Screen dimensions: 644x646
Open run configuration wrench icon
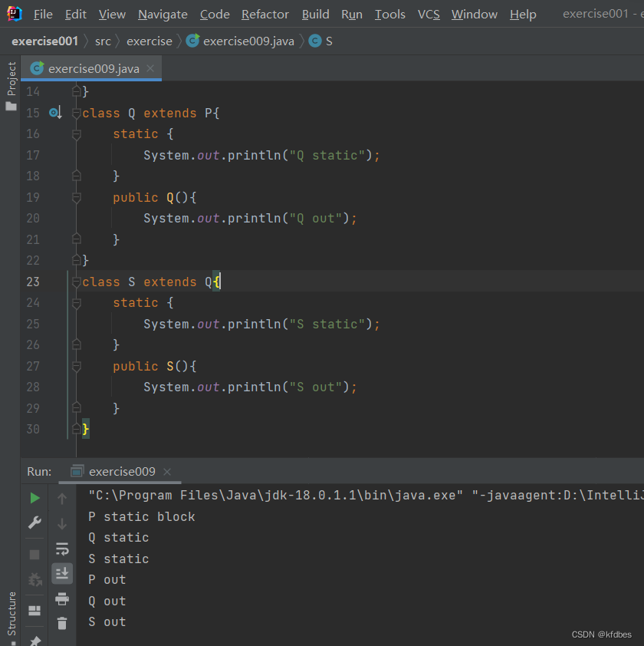pyautogui.click(x=34, y=522)
